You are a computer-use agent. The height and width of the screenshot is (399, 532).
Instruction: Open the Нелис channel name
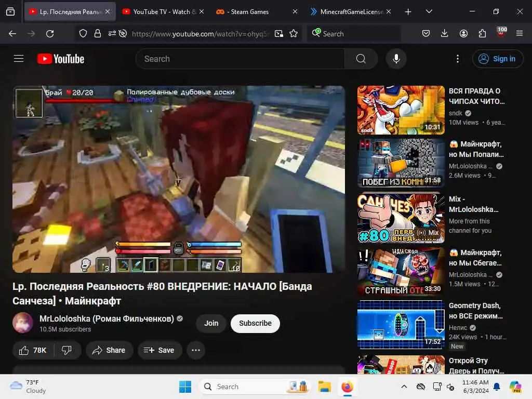(x=458, y=328)
